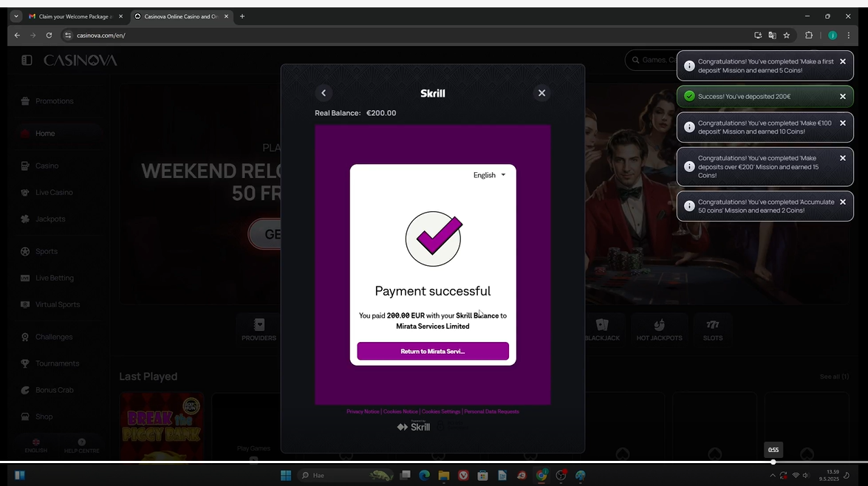
Task: Click the games search field
Action: pos(651,60)
